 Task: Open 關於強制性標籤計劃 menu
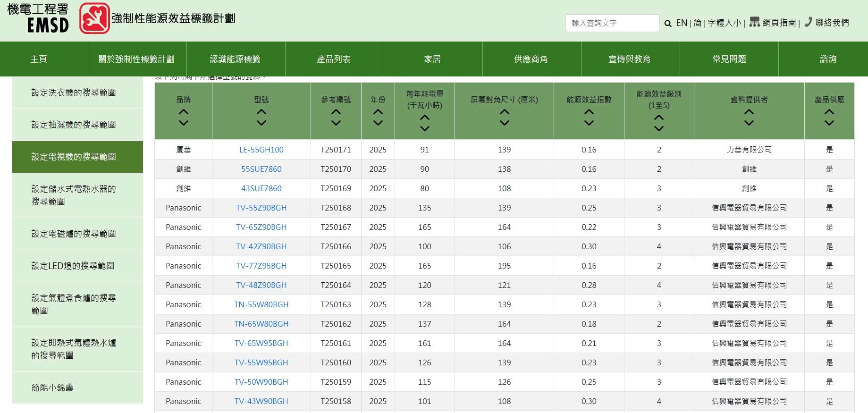click(137, 59)
